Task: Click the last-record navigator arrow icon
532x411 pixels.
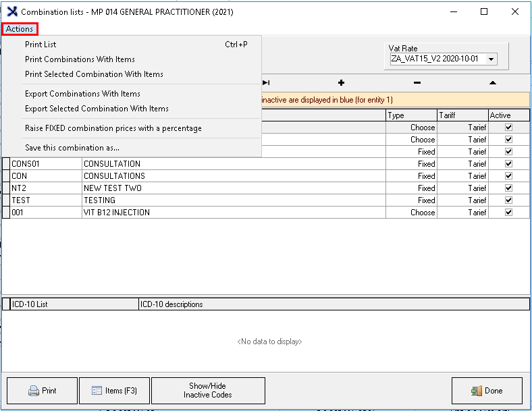Action: tap(266, 82)
